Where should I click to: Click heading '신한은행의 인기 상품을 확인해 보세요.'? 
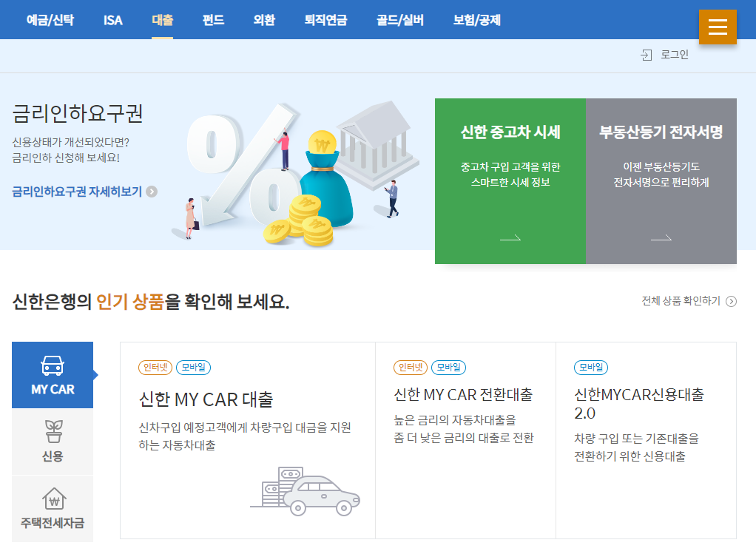[x=150, y=302]
